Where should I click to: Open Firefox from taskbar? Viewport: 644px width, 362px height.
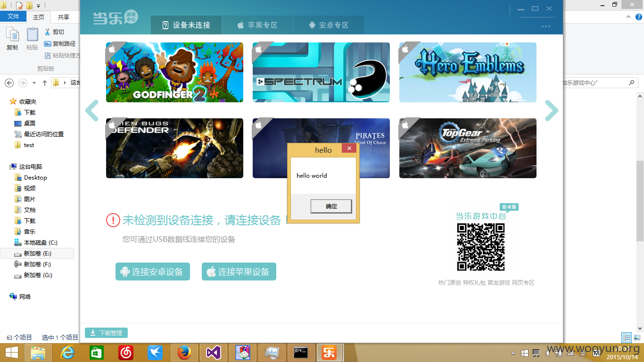(184, 353)
